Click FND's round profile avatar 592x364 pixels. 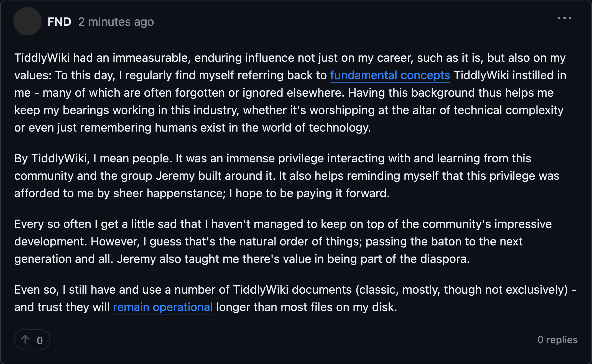pyautogui.click(x=27, y=21)
